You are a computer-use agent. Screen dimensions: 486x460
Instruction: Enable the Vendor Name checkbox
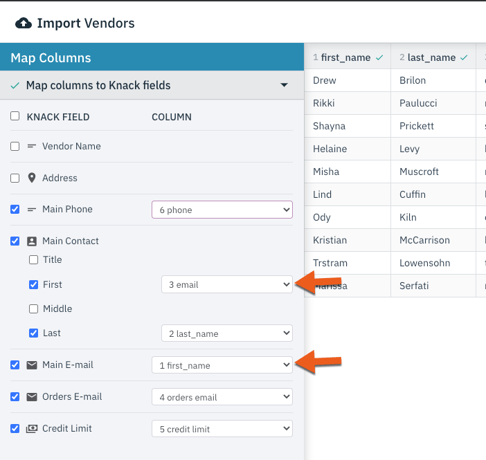15,146
